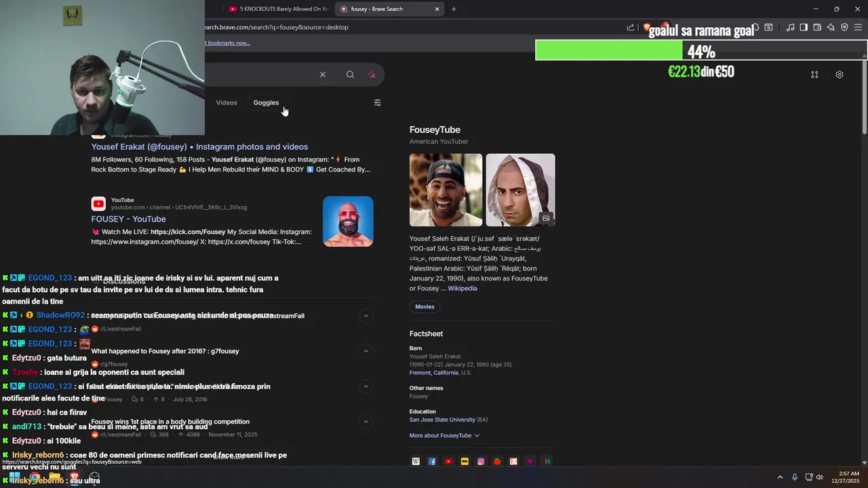Open OBS Studio from the taskbar
Image resolution: width=868 pixels, height=488 pixels.
tap(94, 478)
